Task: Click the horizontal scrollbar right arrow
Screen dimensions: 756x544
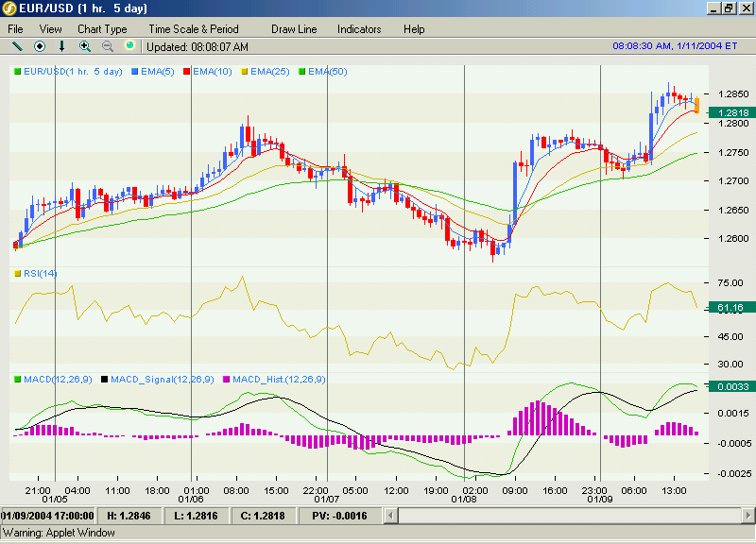Action: pyautogui.click(x=748, y=516)
